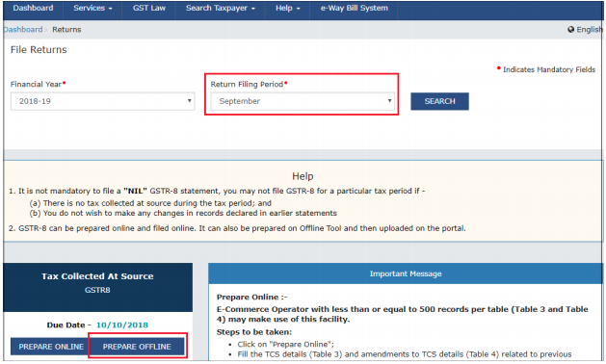Viewport: 606px width, 364px height.
Task: Click the SEARCH button
Action: (440, 101)
